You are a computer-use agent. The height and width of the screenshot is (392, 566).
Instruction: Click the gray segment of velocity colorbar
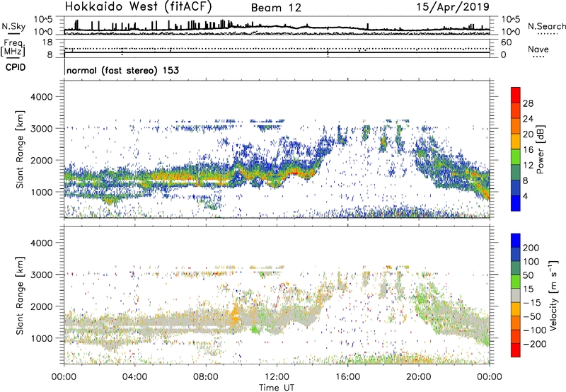pyautogui.click(x=516, y=295)
